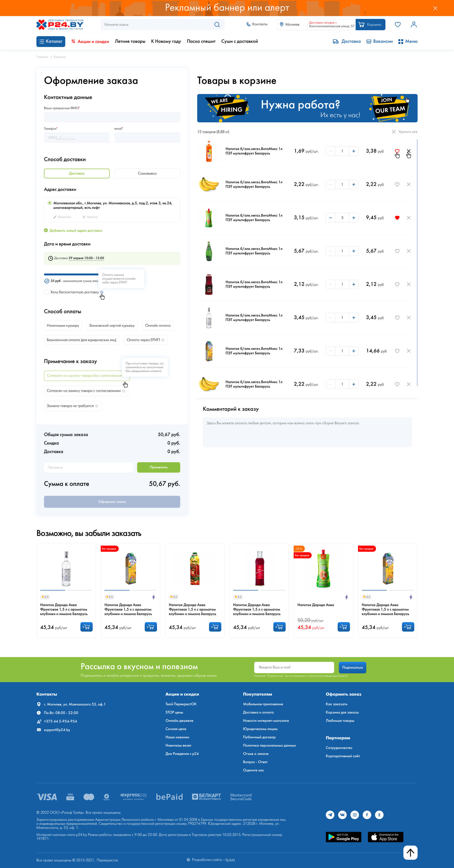Add first recommended product to cart
This screenshot has height=868, width=454.
pos(86,627)
